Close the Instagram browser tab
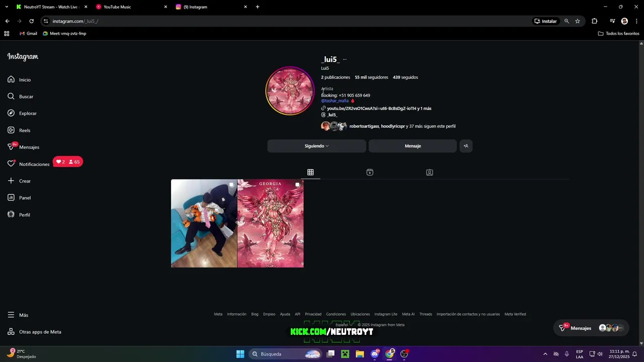 (x=246, y=7)
